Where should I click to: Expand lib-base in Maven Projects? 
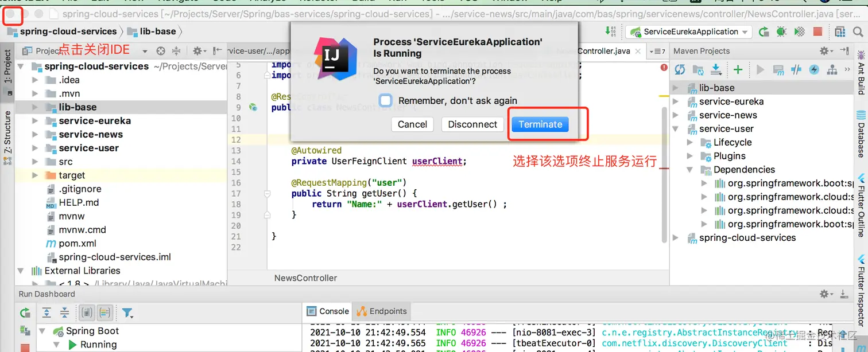tap(676, 88)
